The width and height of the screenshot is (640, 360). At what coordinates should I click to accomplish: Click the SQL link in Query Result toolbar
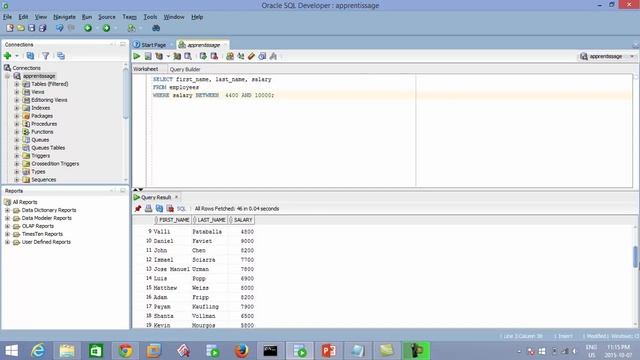(x=181, y=209)
